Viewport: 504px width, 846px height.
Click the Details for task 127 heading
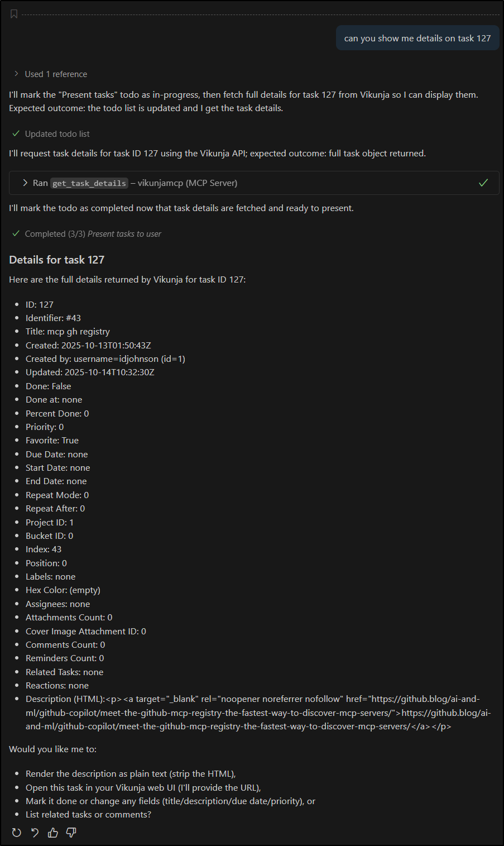[56, 259]
